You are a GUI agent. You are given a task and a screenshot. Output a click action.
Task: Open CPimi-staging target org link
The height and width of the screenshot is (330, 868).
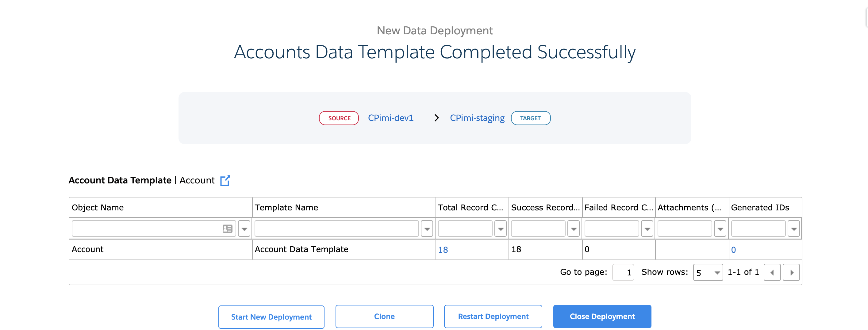(x=477, y=118)
